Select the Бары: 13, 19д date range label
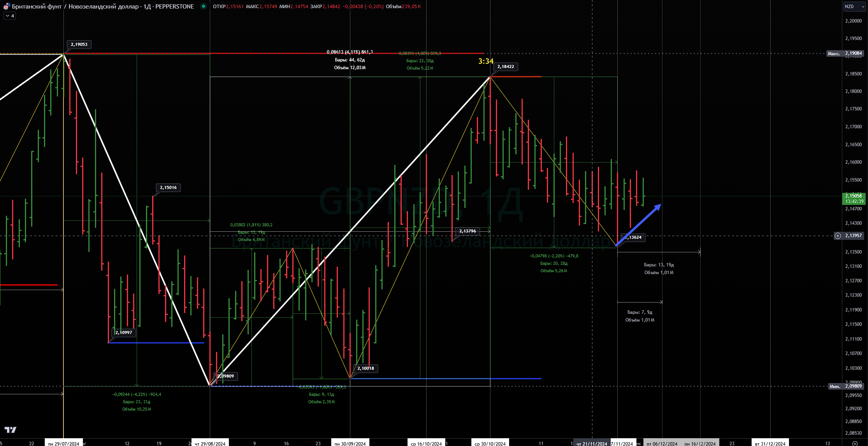This screenshot has width=868, height=446. pyautogui.click(x=659, y=265)
